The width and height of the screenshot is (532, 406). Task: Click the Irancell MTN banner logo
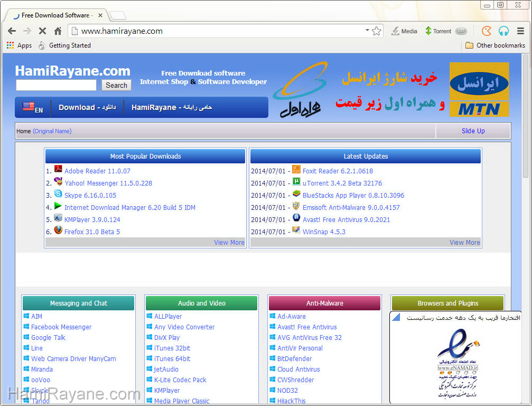pos(479,89)
